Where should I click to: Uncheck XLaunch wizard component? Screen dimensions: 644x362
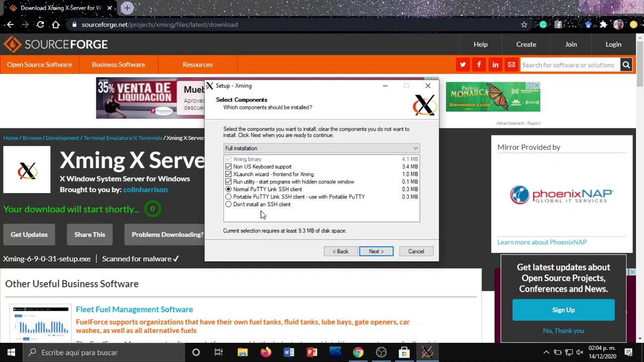coord(228,174)
